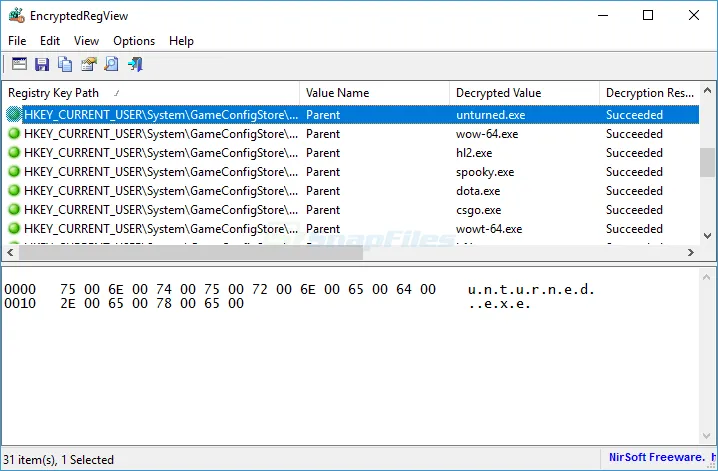Click the horizontal scroll right arrow

(691, 252)
